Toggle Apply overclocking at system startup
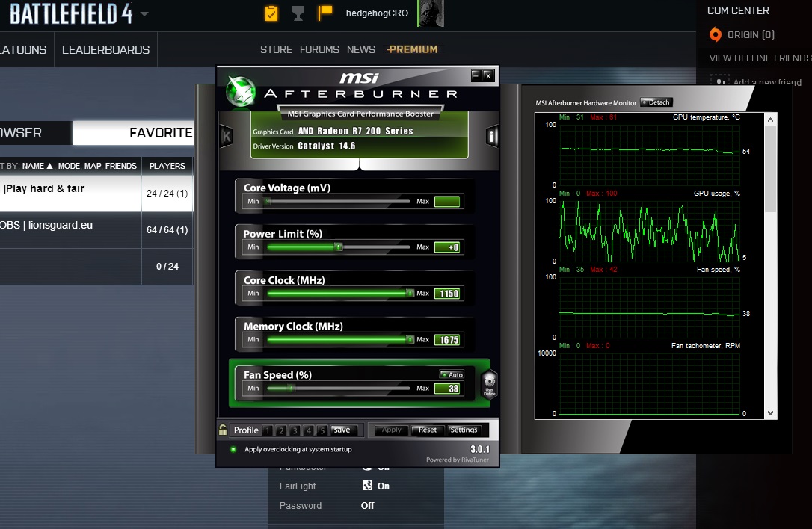812x529 pixels. point(233,449)
